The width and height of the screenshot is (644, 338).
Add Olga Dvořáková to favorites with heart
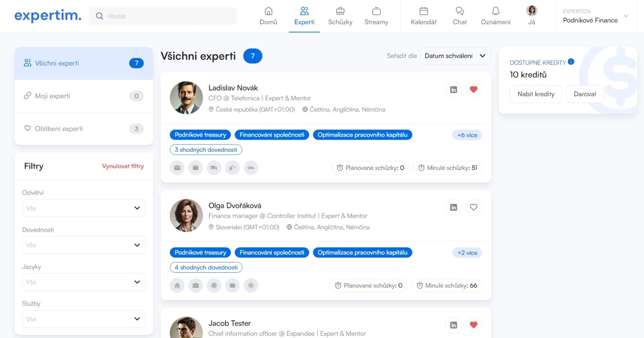[x=473, y=207]
